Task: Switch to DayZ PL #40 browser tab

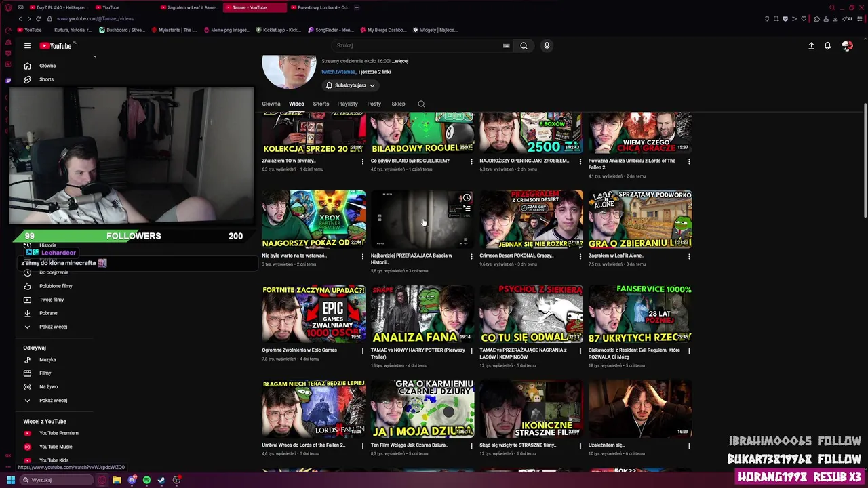Action: pos(58,7)
